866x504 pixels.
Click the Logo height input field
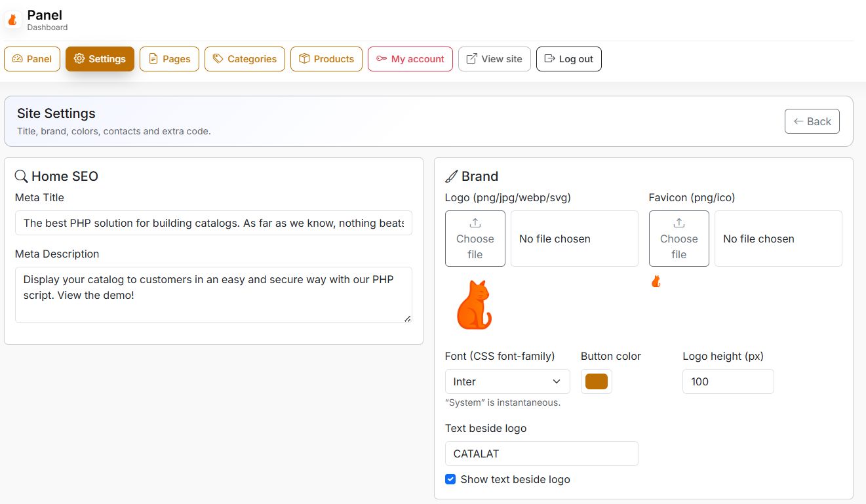tap(728, 381)
